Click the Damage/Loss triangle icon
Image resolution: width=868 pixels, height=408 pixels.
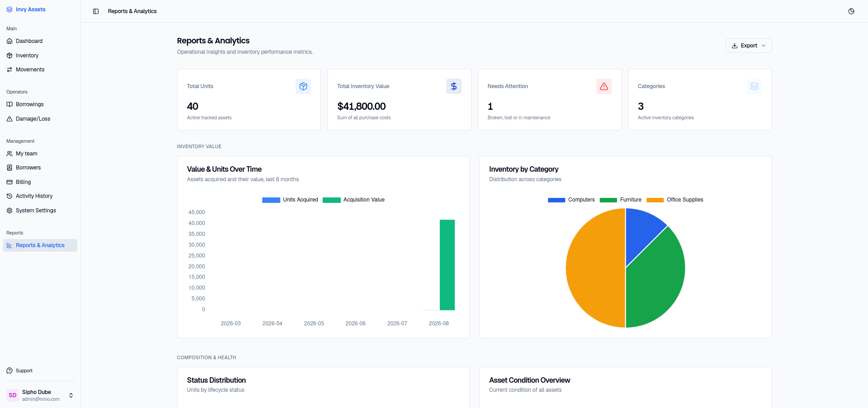[x=9, y=119]
